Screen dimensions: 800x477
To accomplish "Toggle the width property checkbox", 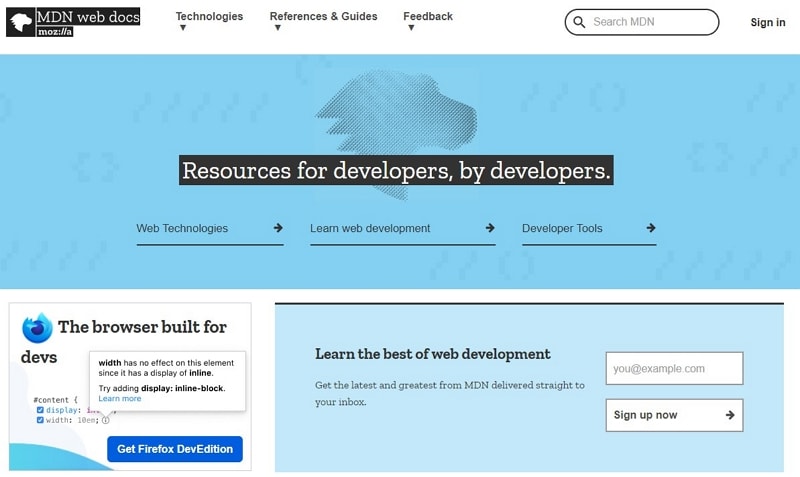I will [x=40, y=420].
